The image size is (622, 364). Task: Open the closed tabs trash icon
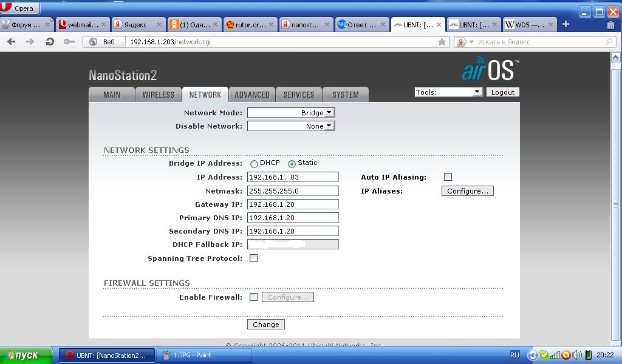pyautogui.click(x=610, y=25)
